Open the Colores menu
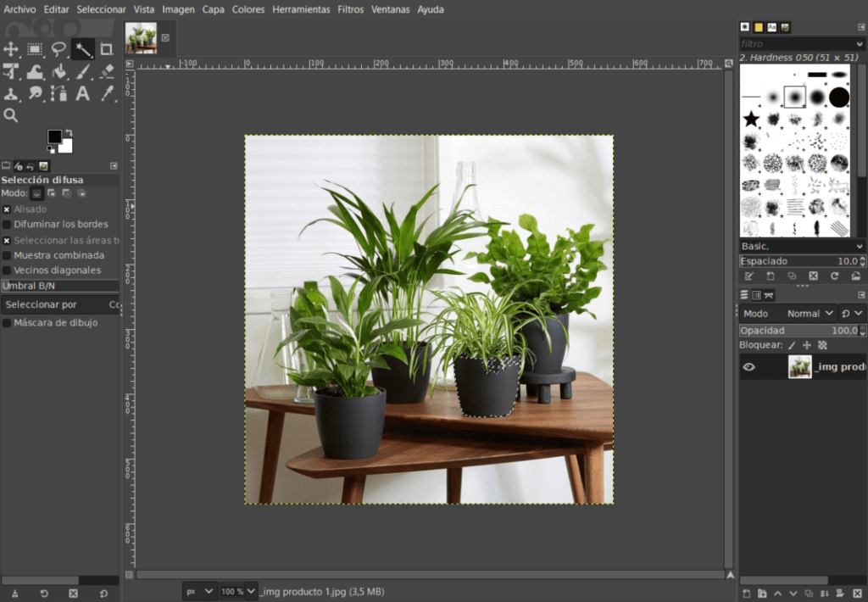868x602 pixels. (x=248, y=9)
